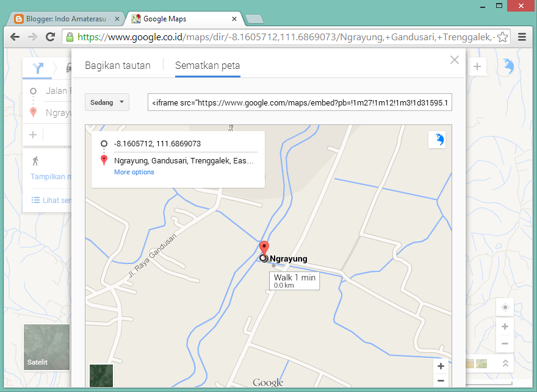The height and width of the screenshot is (392, 537).
Task: Click the satellite thumbnail in preview map
Action: click(x=101, y=376)
